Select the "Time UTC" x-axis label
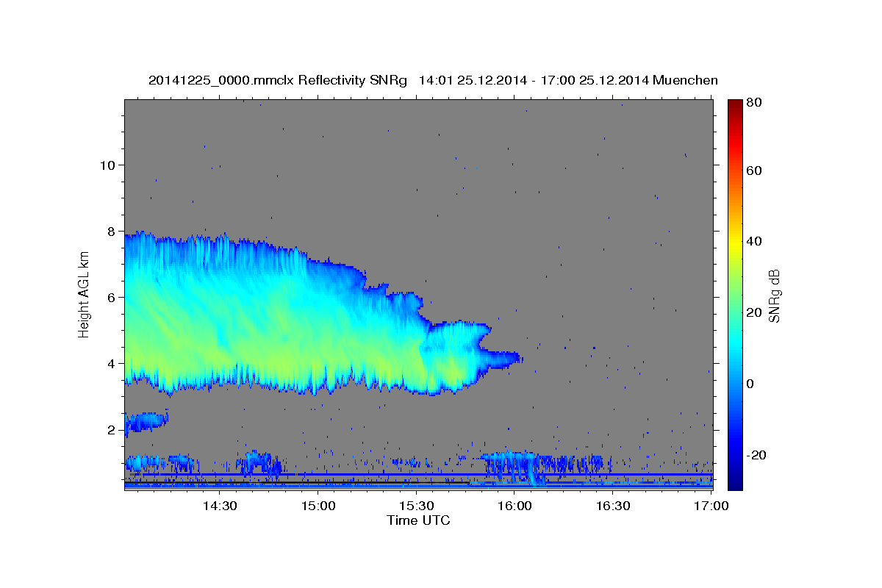Viewport: 882px width, 588px height. point(418,520)
